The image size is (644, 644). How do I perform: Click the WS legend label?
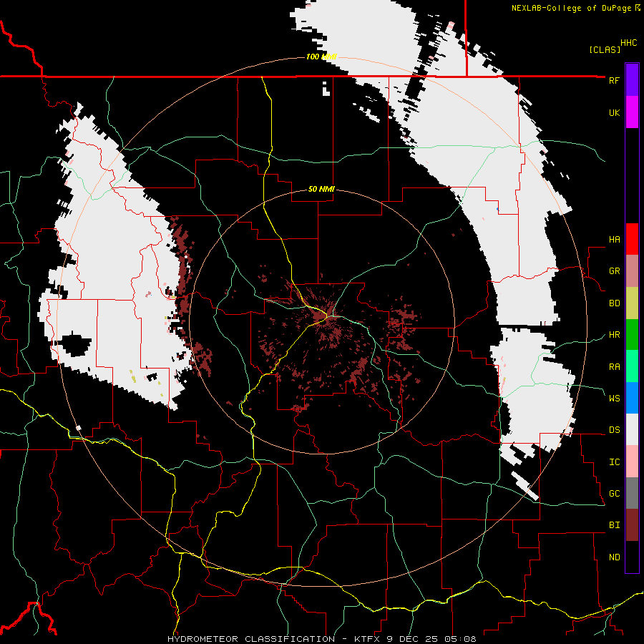[x=614, y=398]
